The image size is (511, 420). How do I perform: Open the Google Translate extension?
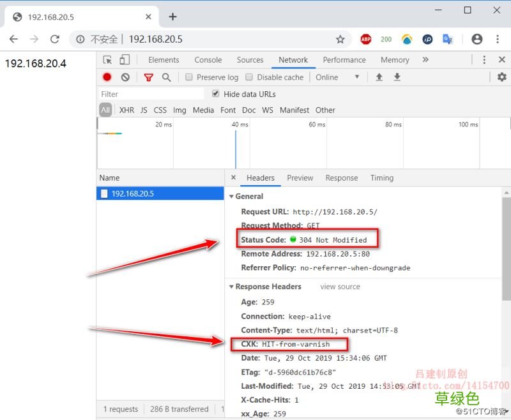pyautogui.click(x=448, y=40)
